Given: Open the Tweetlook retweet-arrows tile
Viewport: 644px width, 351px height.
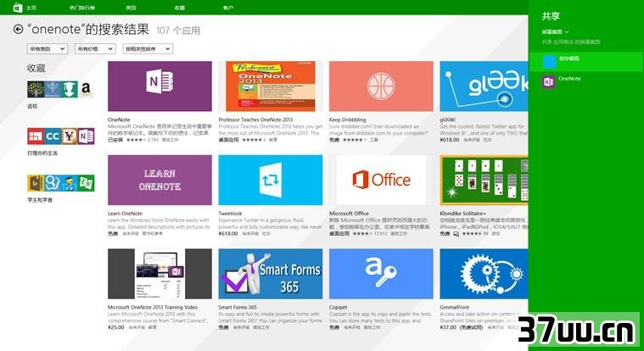Looking at the screenshot, I should 271,180.
